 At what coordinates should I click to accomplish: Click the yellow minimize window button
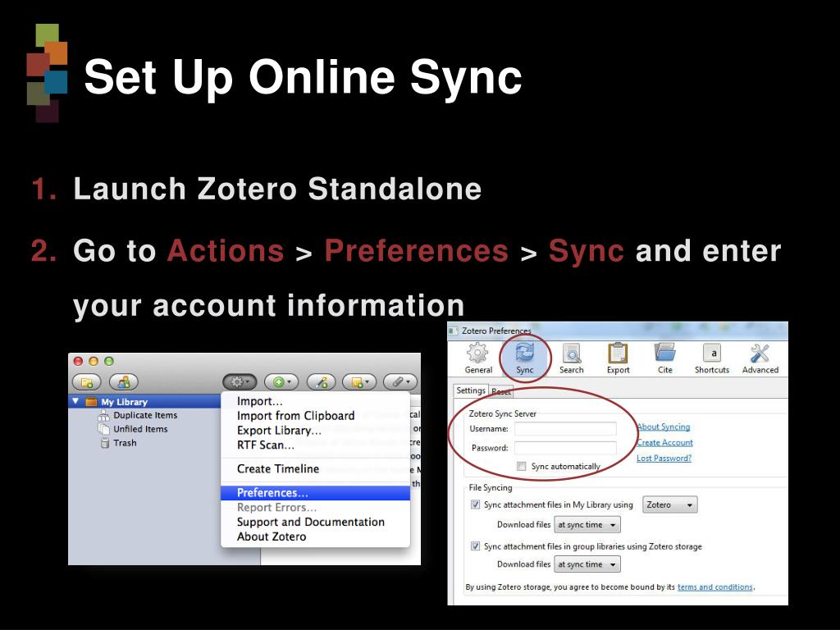pos(94,362)
